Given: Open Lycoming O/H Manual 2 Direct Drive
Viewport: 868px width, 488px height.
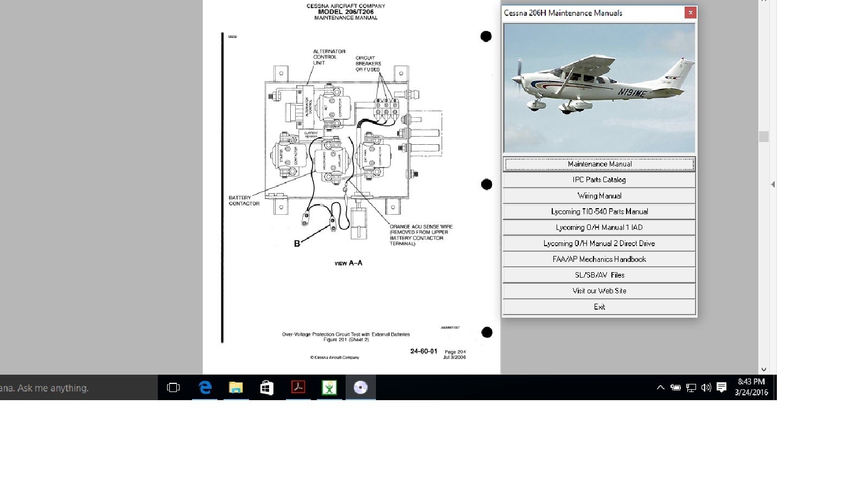Looking at the screenshot, I should [599, 243].
